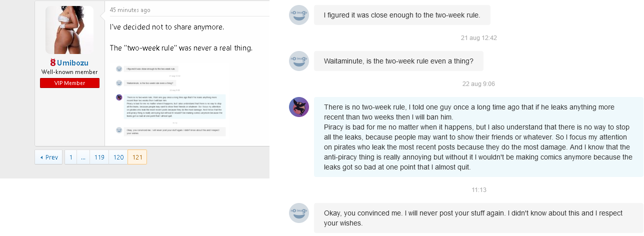Screen dimensions: 644x236
Task: Select current page 121
Action: coord(137,157)
